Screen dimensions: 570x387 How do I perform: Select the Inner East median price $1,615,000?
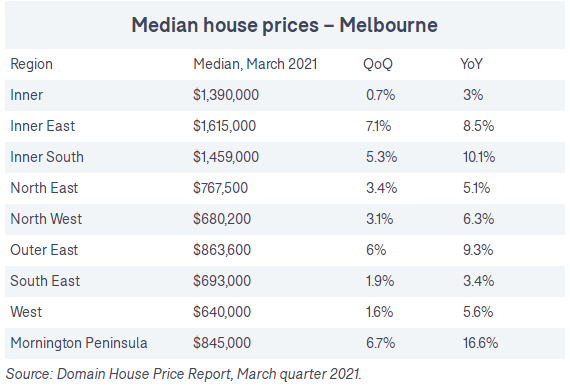pyautogui.click(x=224, y=126)
